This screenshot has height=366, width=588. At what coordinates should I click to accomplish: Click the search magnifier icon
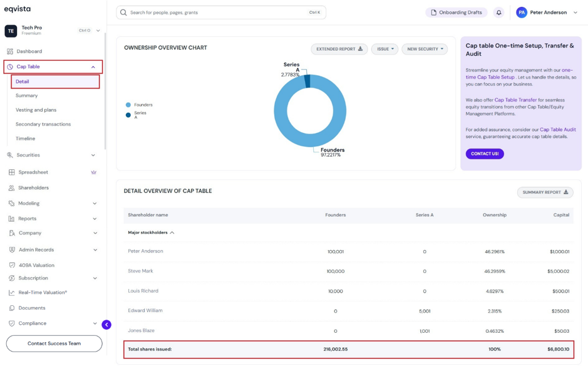[123, 13]
